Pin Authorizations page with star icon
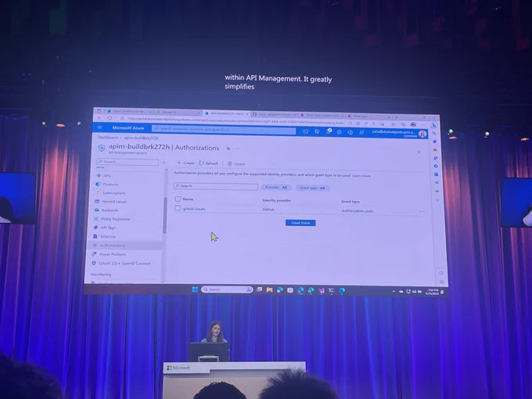The height and width of the screenshot is (399, 532). coord(228,149)
